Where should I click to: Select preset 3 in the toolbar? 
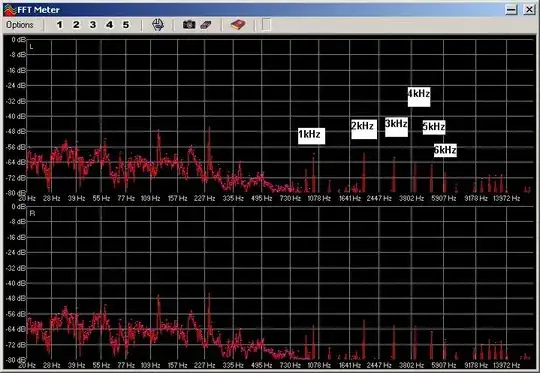pos(93,25)
